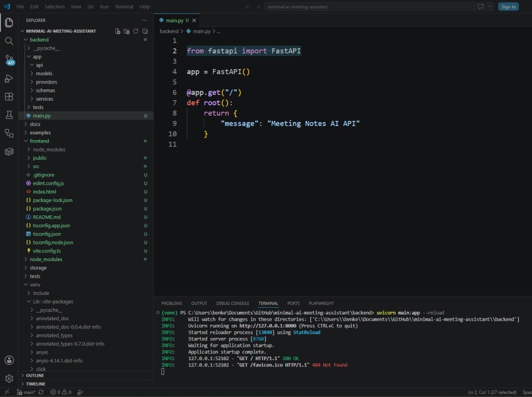Open the Run and Debug view
The width and height of the screenshot is (532, 397).
9,78
